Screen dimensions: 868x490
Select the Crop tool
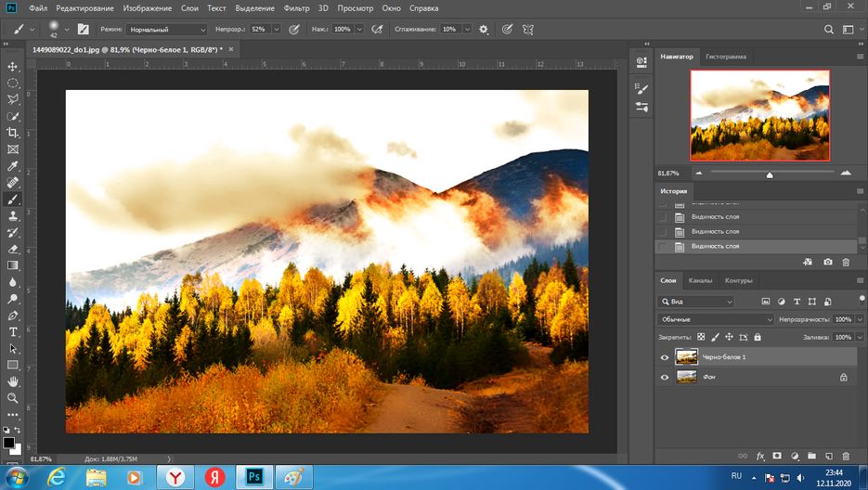pos(12,133)
